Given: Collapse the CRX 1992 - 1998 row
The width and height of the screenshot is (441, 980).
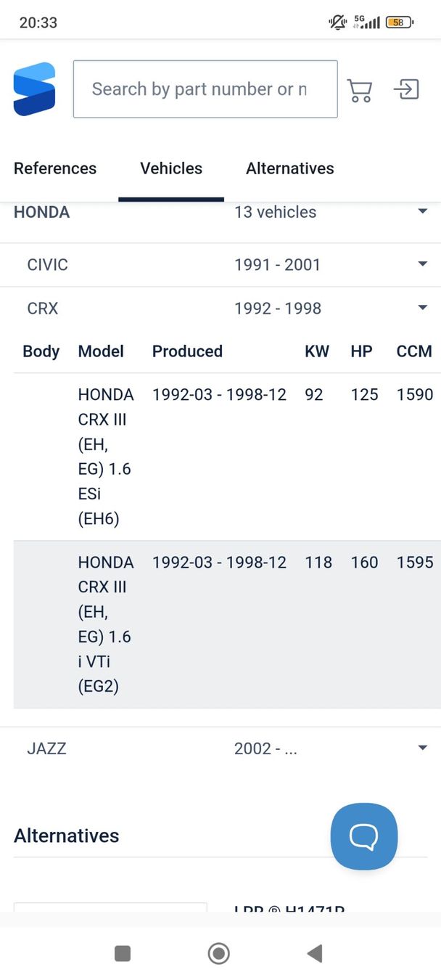Looking at the screenshot, I should pyautogui.click(x=422, y=309).
